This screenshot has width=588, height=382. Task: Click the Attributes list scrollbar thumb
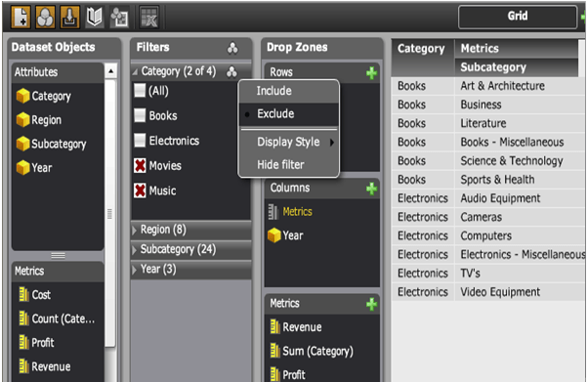pos(109,213)
